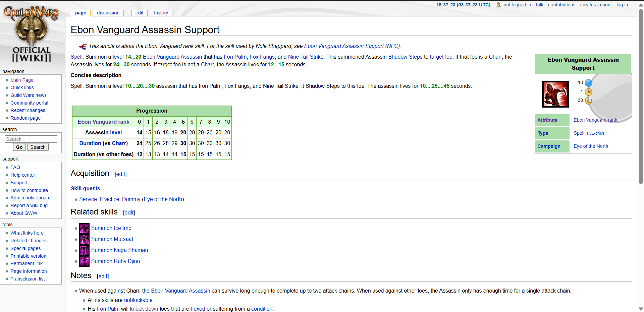View Recent changes

(x=28, y=110)
